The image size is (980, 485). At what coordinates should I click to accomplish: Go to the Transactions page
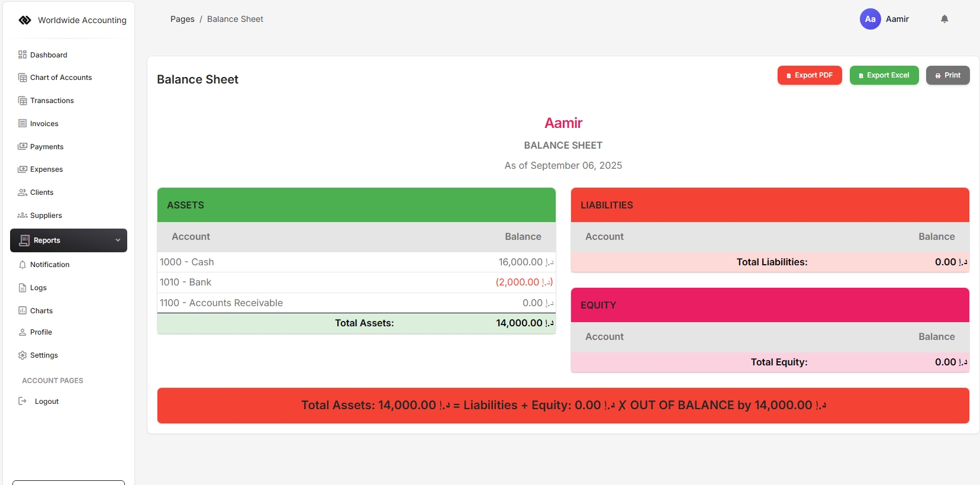pyautogui.click(x=52, y=101)
